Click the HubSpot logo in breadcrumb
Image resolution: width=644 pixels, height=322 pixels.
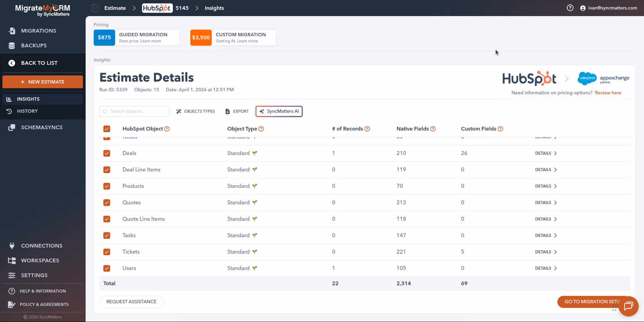point(157,8)
